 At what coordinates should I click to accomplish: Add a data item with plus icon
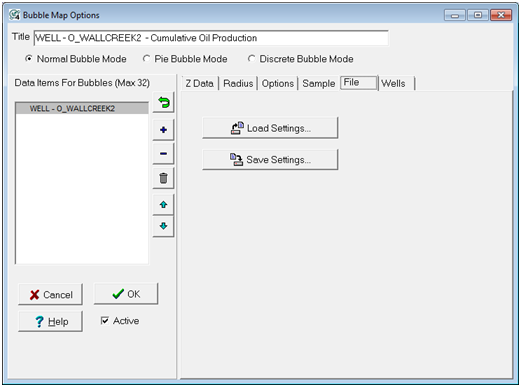tap(163, 130)
